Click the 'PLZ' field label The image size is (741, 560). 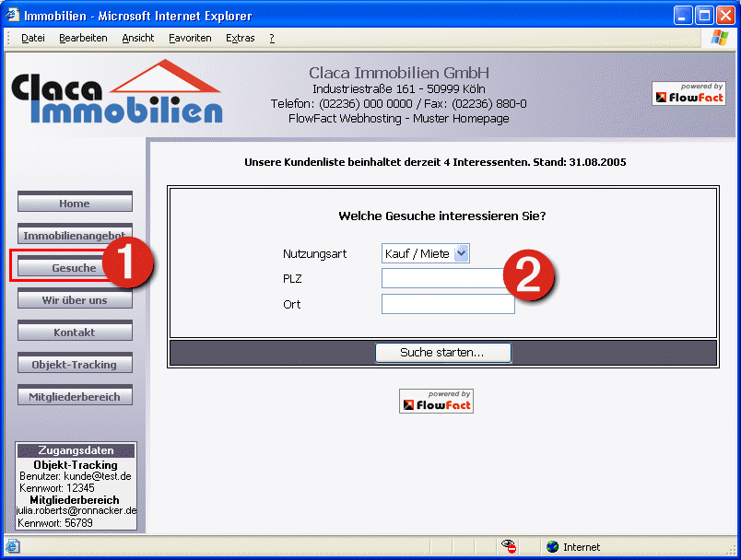click(x=292, y=278)
